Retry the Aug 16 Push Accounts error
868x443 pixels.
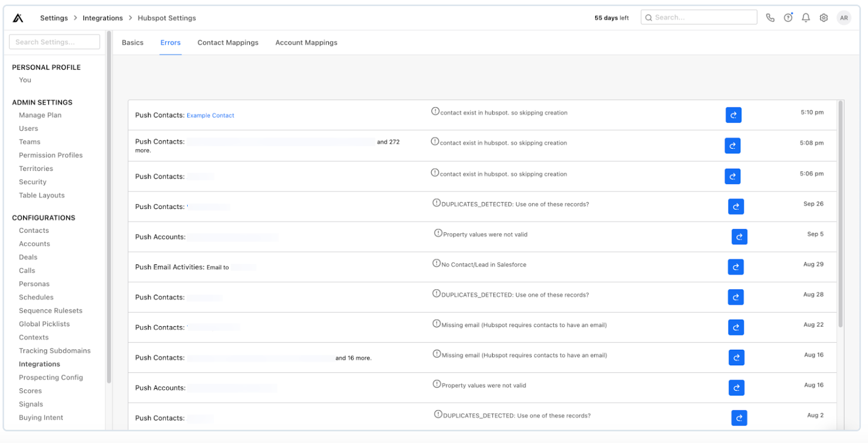tap(736, 388)
